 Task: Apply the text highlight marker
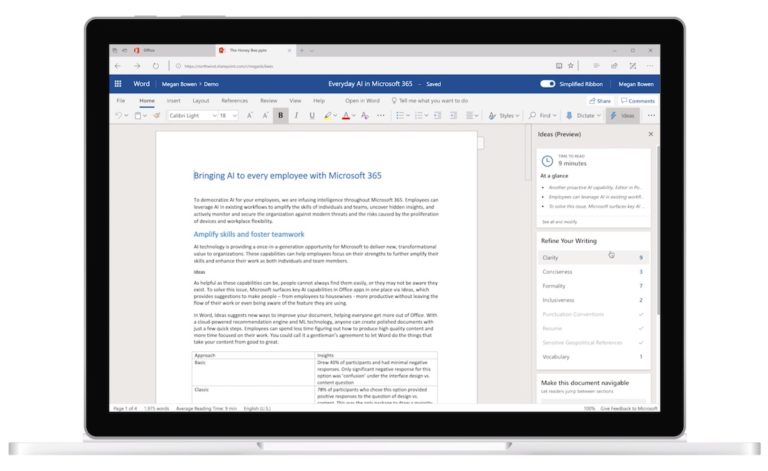click(327, 116)
